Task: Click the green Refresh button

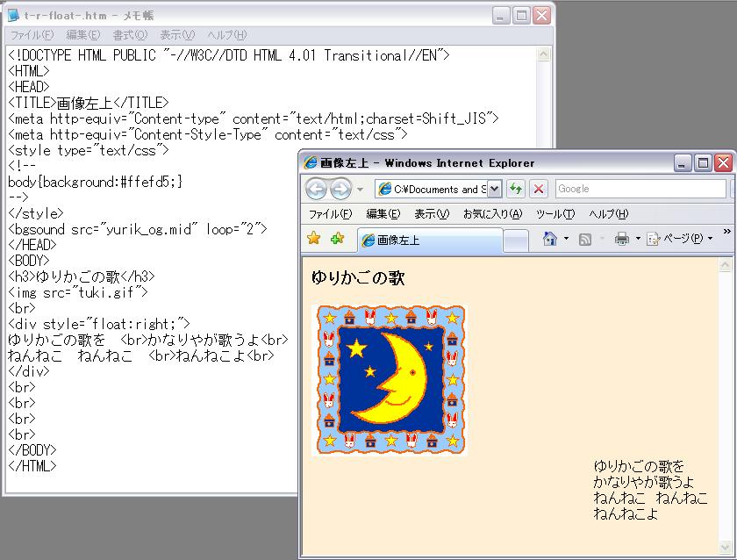Action: [516, 189]
